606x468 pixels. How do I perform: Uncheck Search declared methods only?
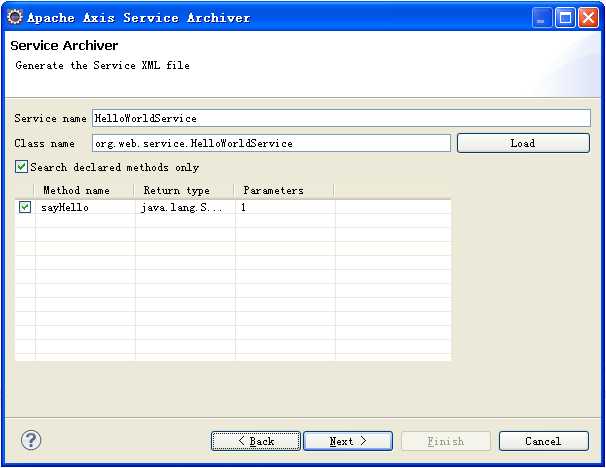click(x=21, y=167)
